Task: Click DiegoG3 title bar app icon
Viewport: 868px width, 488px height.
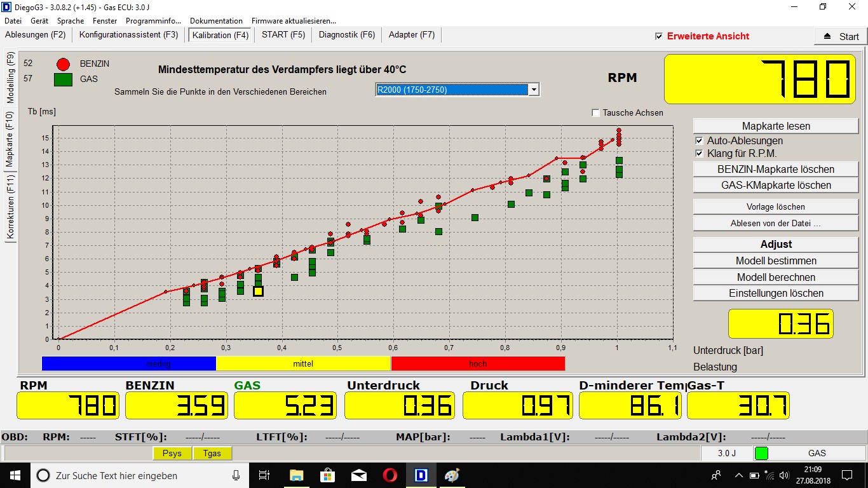Action: tap(6, 7)
